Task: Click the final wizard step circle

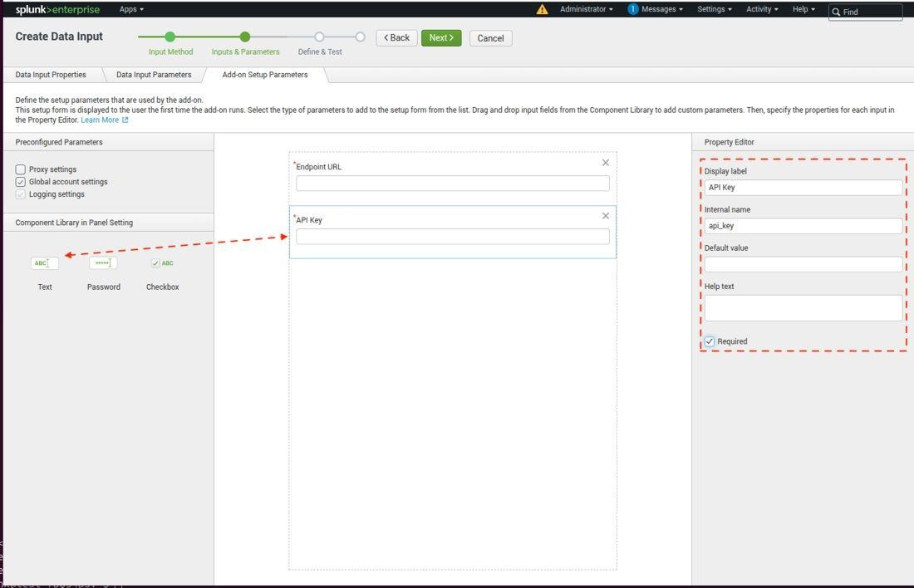Action: tap(361, 37)
